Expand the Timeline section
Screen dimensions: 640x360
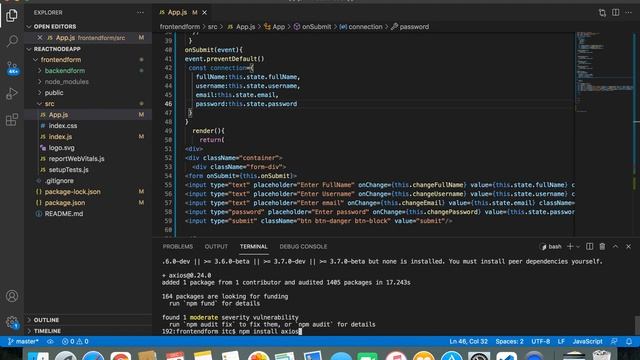pyautogui.click(x=88, y=331)
